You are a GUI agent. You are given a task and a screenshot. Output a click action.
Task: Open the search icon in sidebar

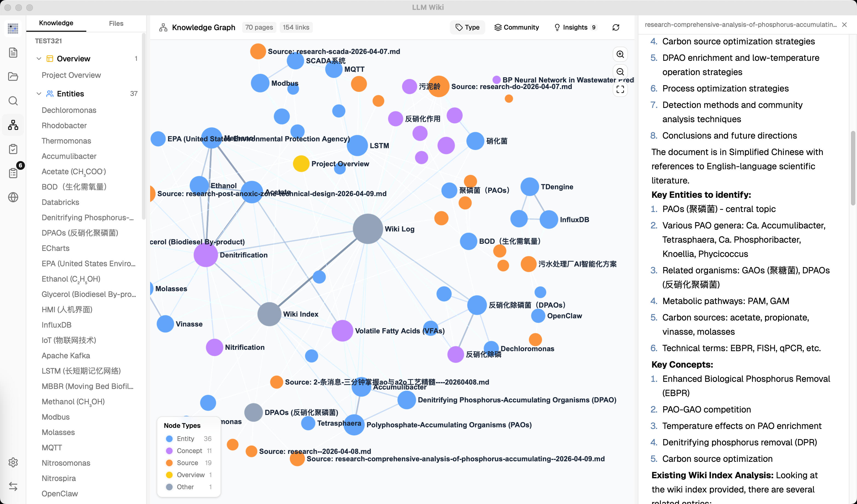[13, 101]
